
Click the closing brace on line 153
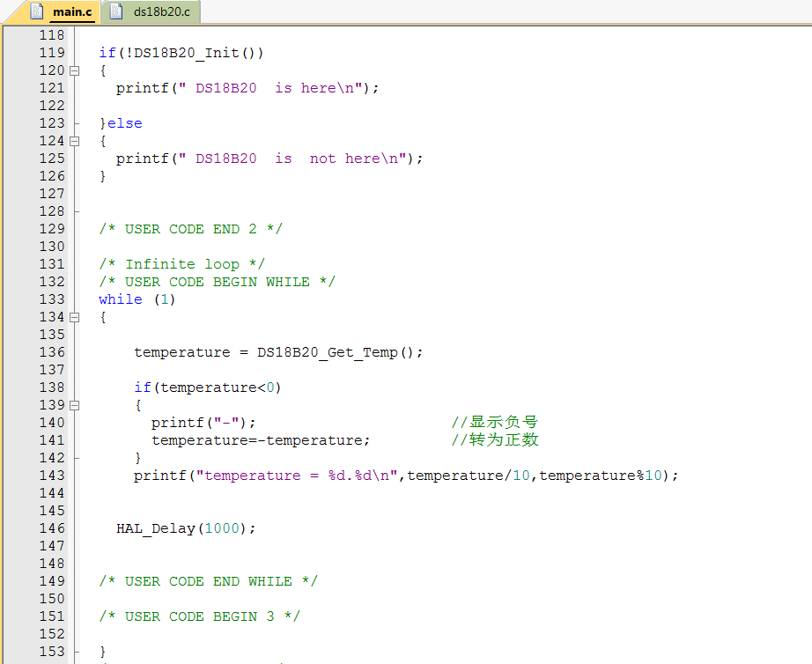(102, 652)
